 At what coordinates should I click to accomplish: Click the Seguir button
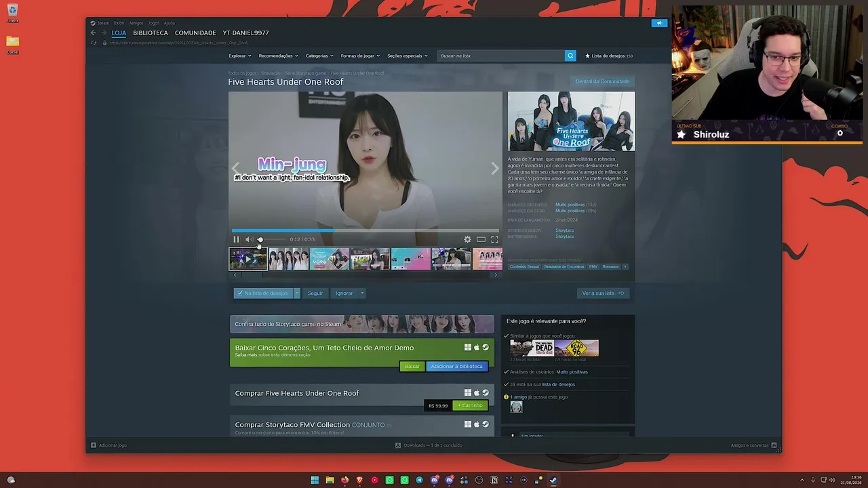315,293
